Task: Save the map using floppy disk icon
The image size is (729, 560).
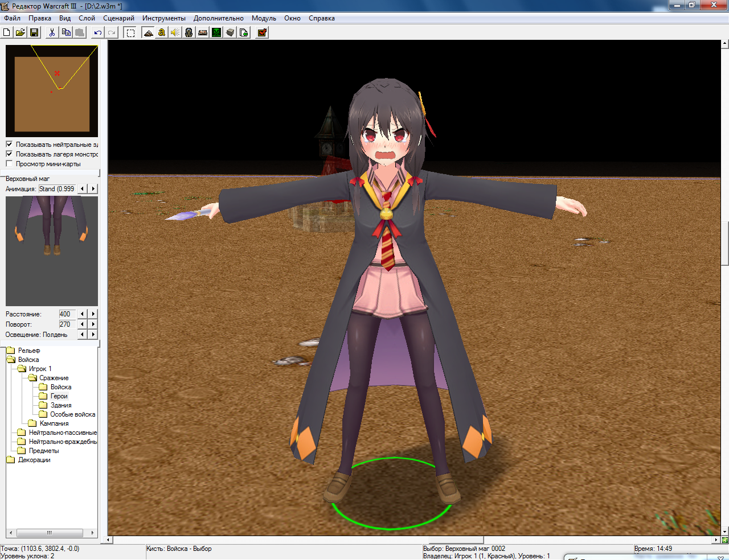Action: point(34,32)
